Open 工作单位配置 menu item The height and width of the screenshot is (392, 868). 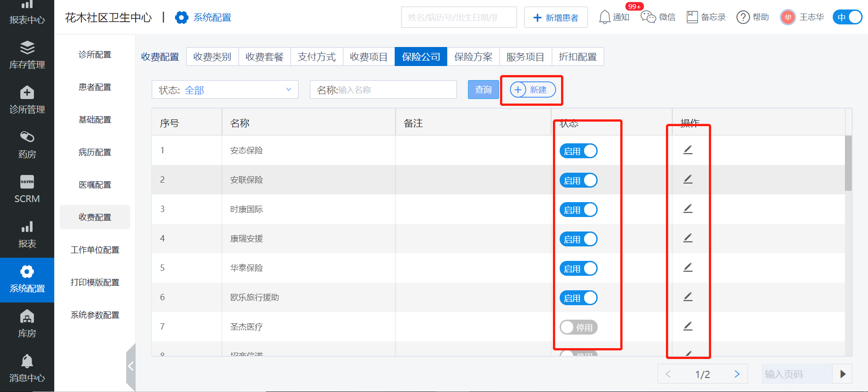point(95,250)
